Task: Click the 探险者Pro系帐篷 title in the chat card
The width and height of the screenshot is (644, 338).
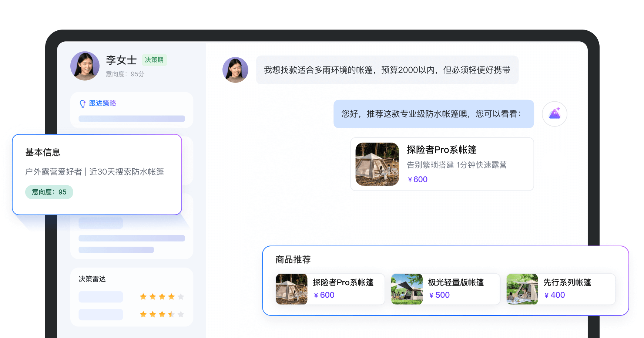Action: 442,150
